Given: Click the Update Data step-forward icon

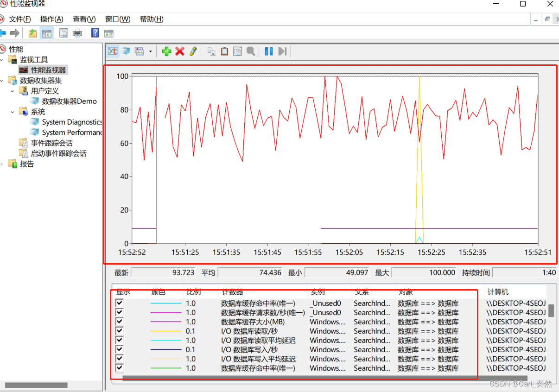Looking at the screenshot, I should point(282,51).
